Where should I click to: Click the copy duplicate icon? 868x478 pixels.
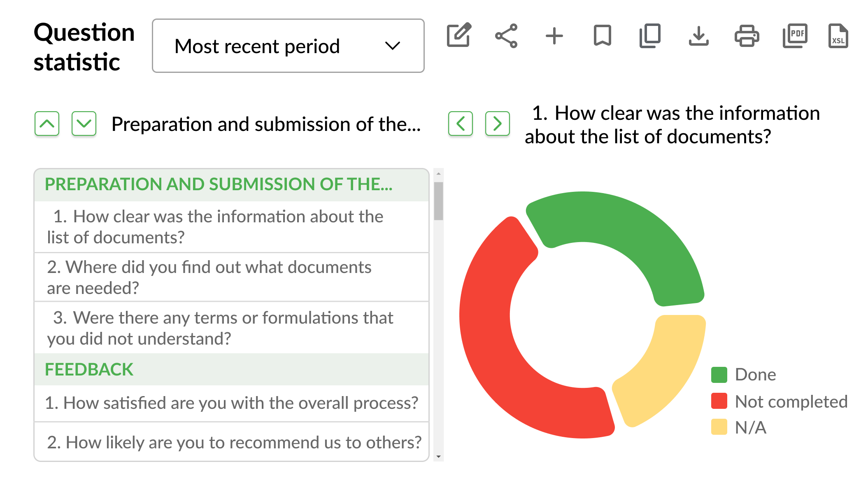click(x=650, y=36)
